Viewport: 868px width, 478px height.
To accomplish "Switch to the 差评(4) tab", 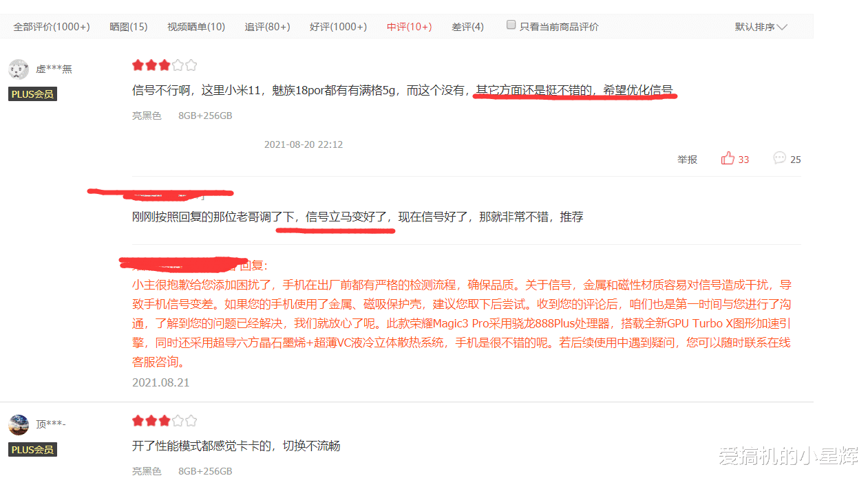I will tap(467, 25).
